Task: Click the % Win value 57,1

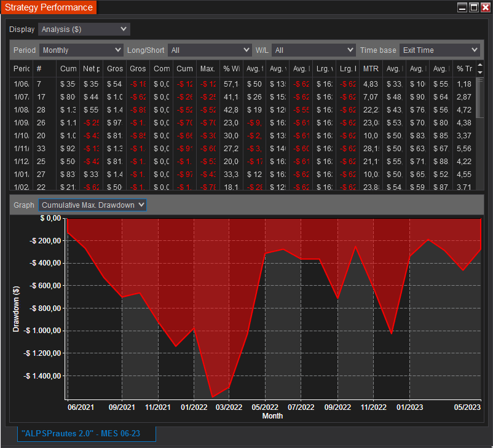Action: [x=231, y=84]
